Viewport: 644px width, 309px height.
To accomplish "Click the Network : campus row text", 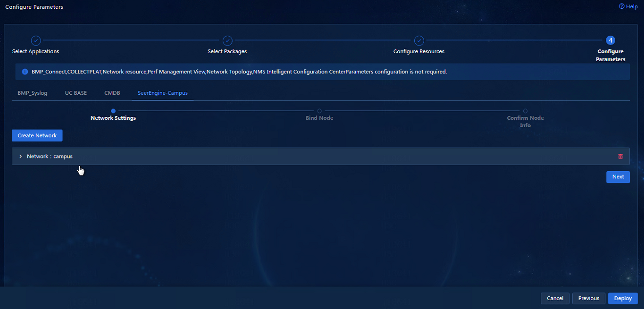I will [50, 156].
